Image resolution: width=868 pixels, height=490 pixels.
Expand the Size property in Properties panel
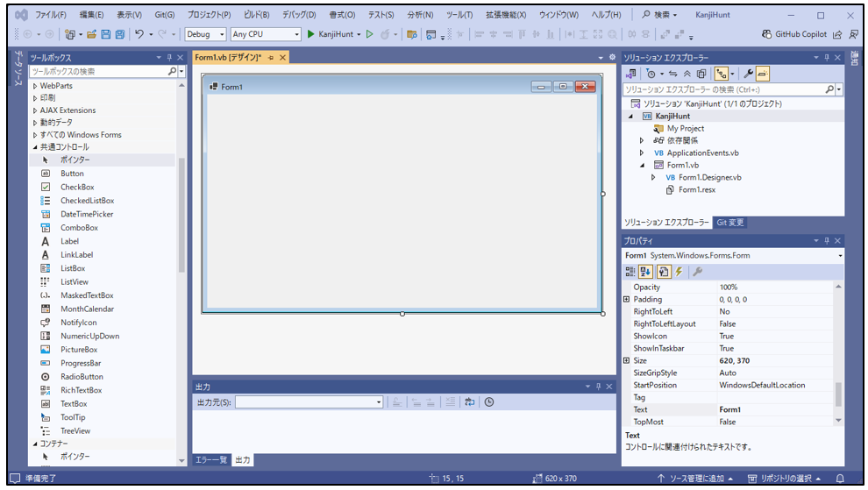[x=626, y=360]
